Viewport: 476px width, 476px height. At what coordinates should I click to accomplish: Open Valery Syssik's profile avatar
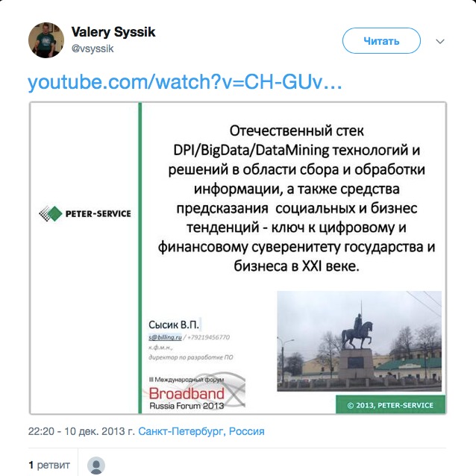[46, 40]
